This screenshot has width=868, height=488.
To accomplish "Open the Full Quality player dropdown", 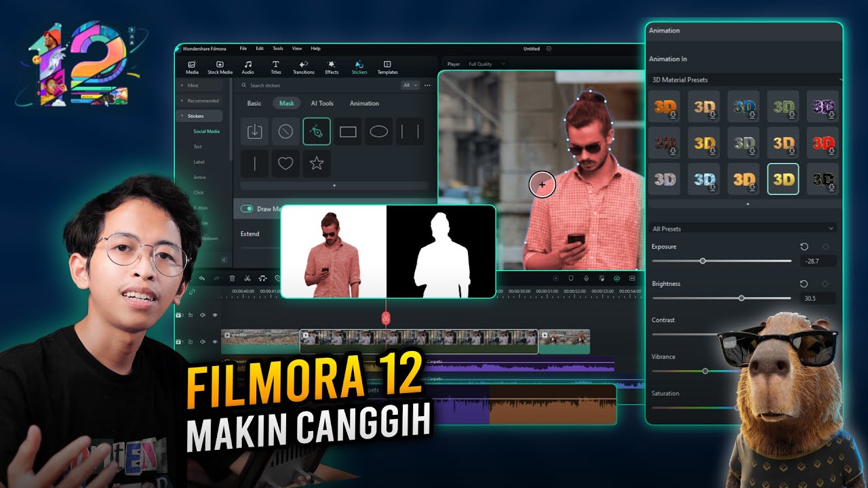I will point(486,64).
